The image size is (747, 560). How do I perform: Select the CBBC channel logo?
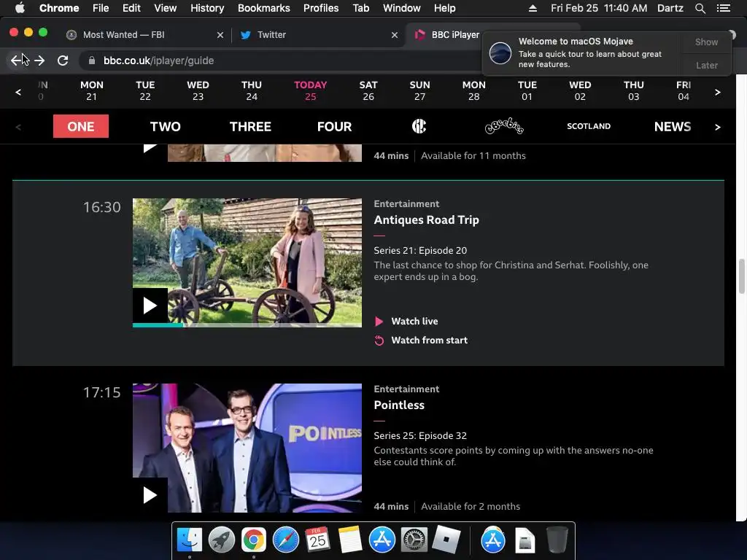[419, 126]
